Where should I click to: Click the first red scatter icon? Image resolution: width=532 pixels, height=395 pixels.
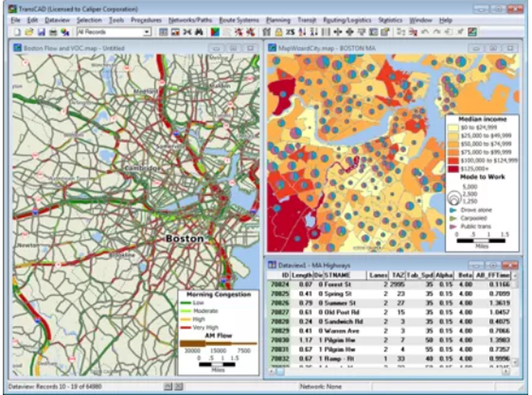[x=239, y=32]
